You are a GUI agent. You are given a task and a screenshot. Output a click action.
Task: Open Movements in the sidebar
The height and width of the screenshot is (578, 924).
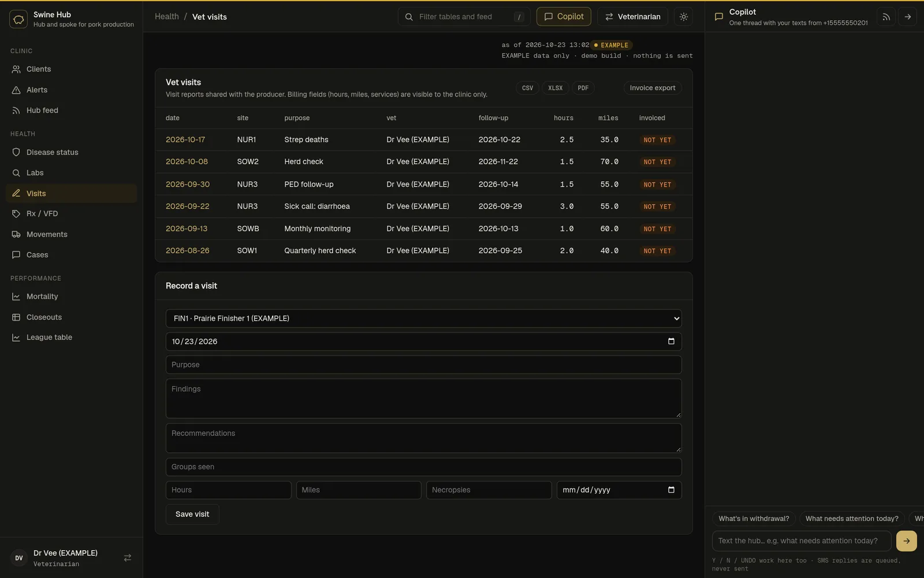click(71, 235)
